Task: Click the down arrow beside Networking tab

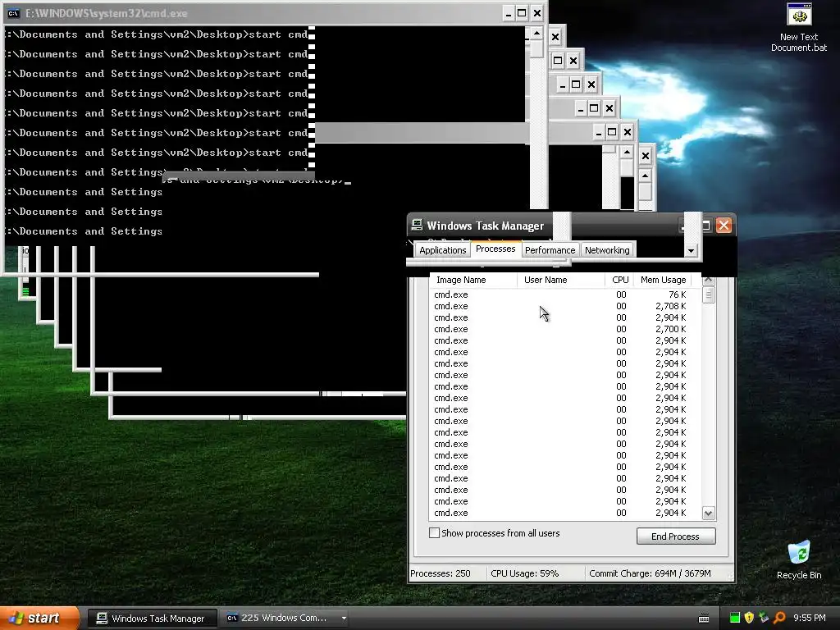Action: (x=691, y=250)
